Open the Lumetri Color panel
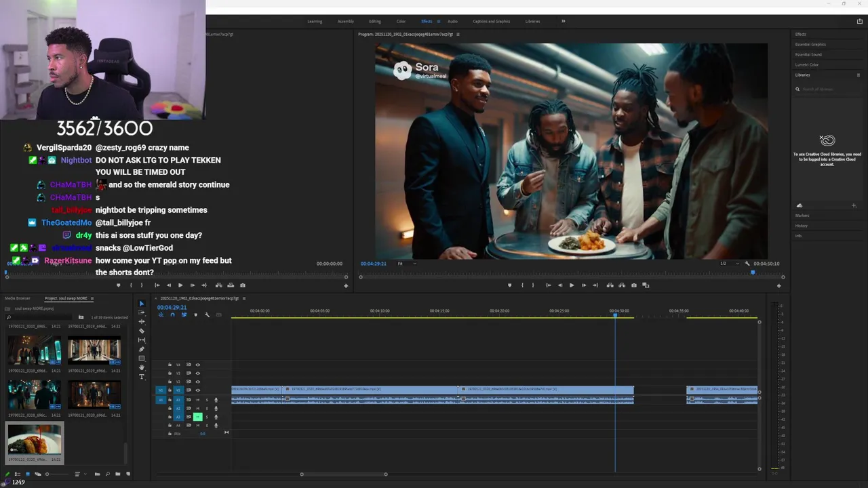Viewport: 868px width, 488px height. (x=807, y=65)
